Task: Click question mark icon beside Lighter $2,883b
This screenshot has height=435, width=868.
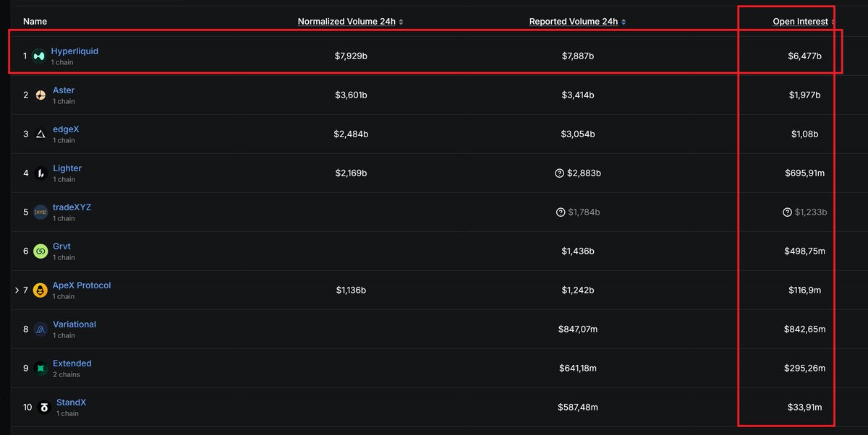Action: [560, 173]
